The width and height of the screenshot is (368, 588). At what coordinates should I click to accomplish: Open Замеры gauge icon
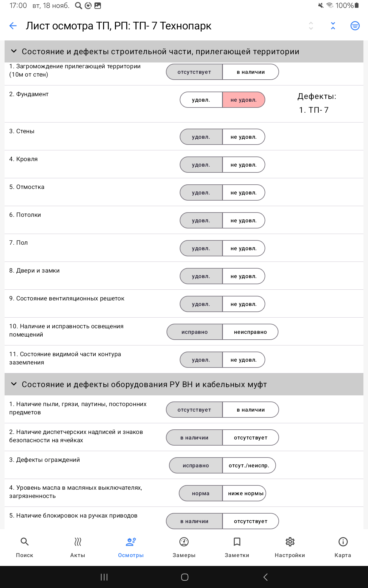(x=184, y=542)
